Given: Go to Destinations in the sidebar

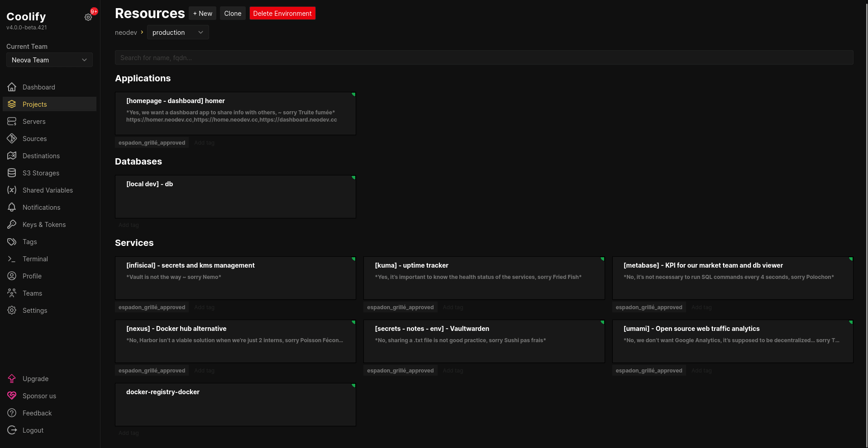Looking at the screenshot, I should click(x=41, y=156).
